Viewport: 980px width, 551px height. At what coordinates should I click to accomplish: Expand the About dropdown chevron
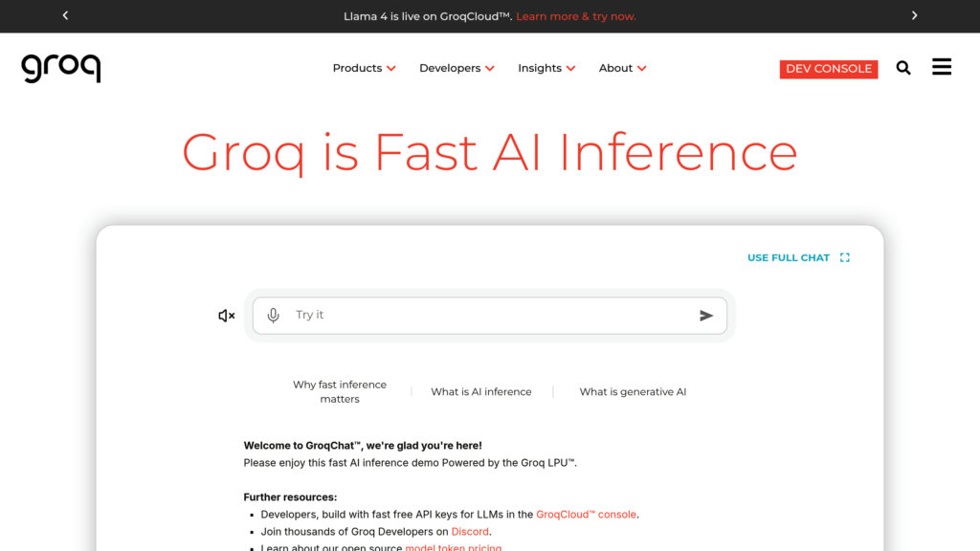click(642, 68)
